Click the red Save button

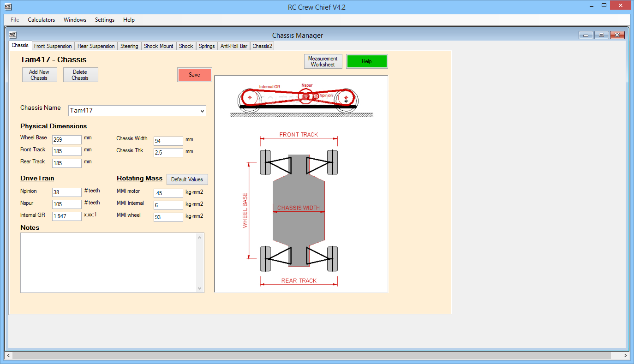(x=194, y=75)
